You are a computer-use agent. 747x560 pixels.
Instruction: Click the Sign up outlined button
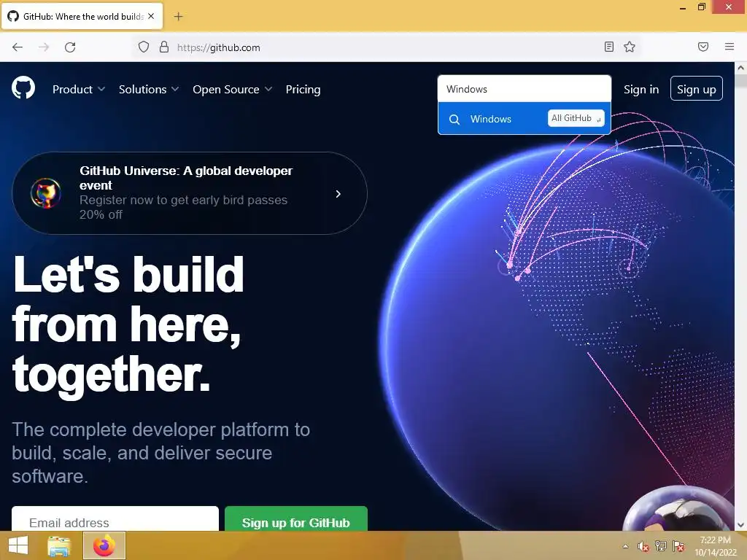pos(697,88)
